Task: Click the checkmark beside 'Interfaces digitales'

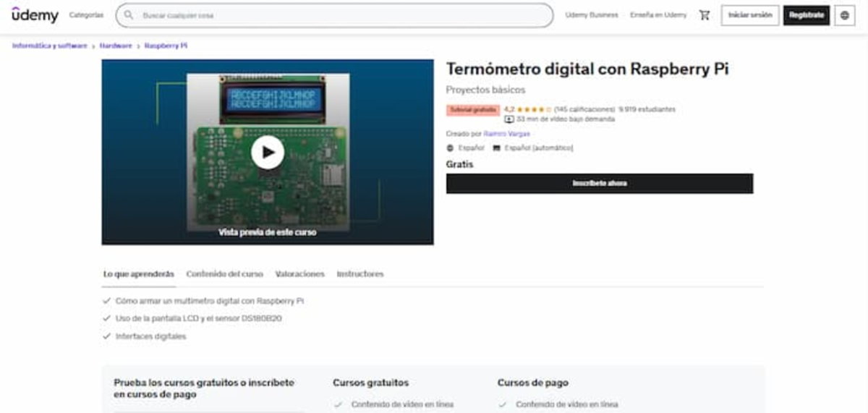Action: coord(107,336)
